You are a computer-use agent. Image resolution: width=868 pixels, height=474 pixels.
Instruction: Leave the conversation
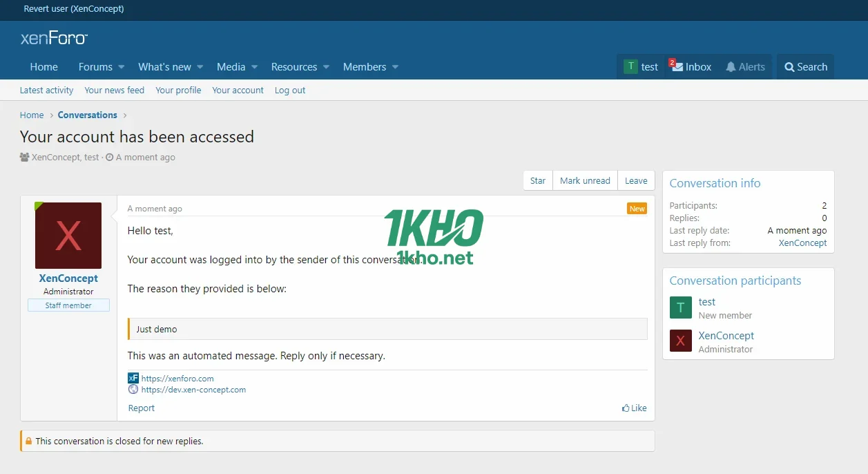pyautogui.click(x=635, y=180)
